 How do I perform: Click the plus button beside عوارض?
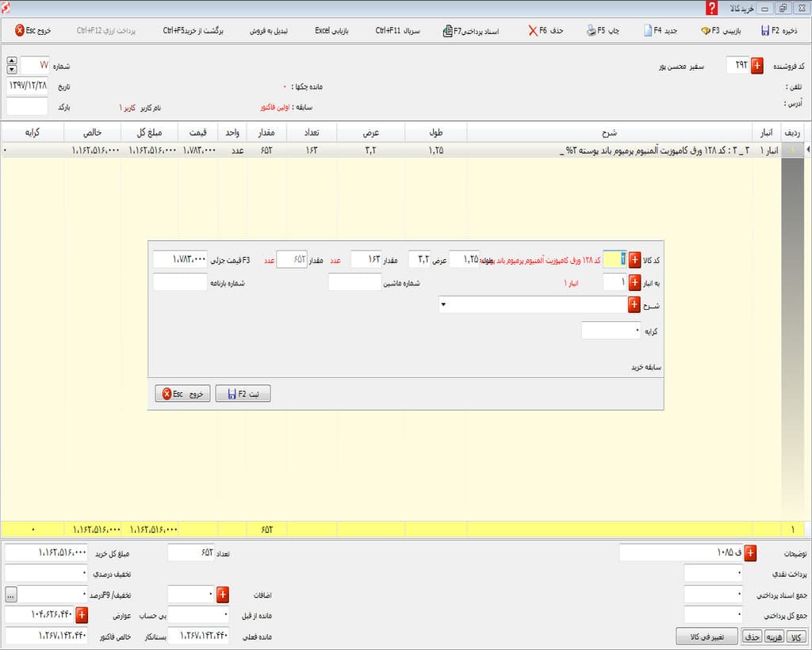click(82, 615)
